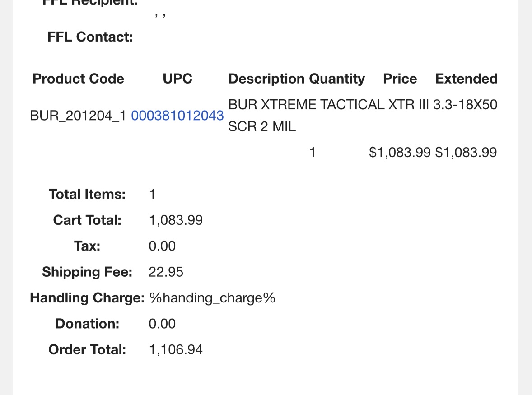The width and height of the screenshot is (532, 395).
Task: Click the Description column header
Action: [x=266, y=79]
